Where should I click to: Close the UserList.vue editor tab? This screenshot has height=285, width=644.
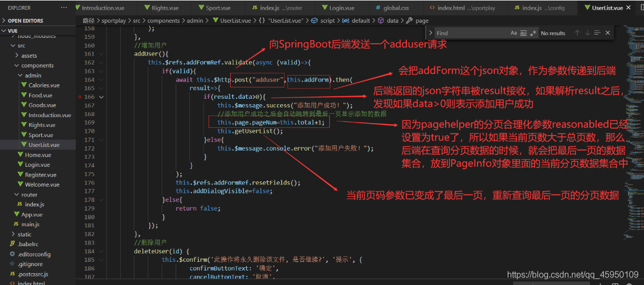(628, 8)
